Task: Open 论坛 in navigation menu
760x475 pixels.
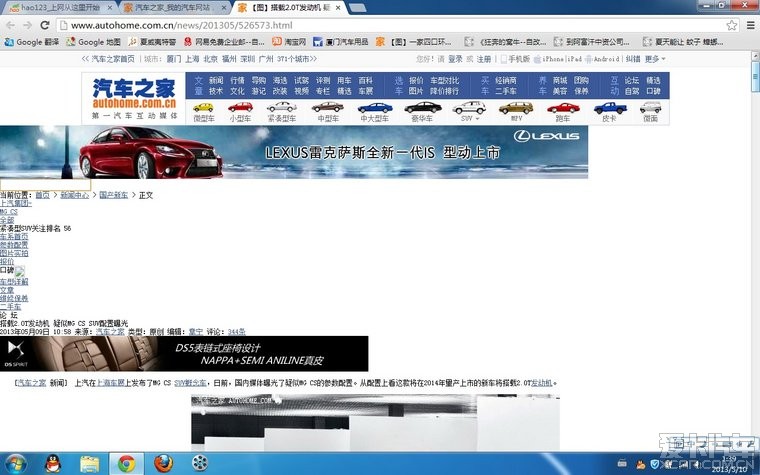Action: pyautogui.click(x=632, y=80)
